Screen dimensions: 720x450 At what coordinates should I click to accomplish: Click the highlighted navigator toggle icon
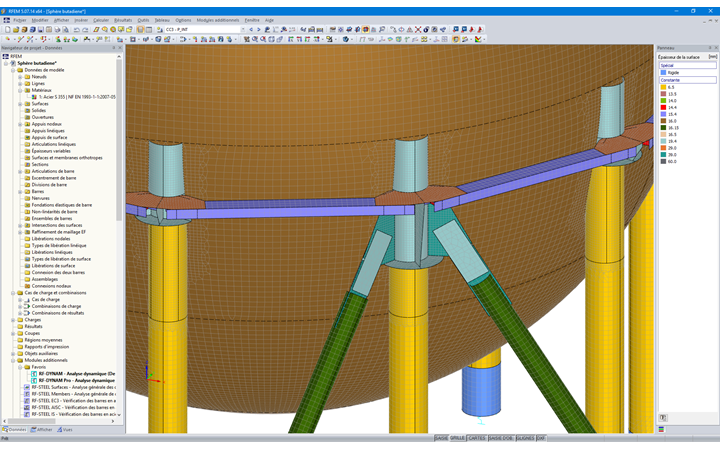tap(141, 29)
